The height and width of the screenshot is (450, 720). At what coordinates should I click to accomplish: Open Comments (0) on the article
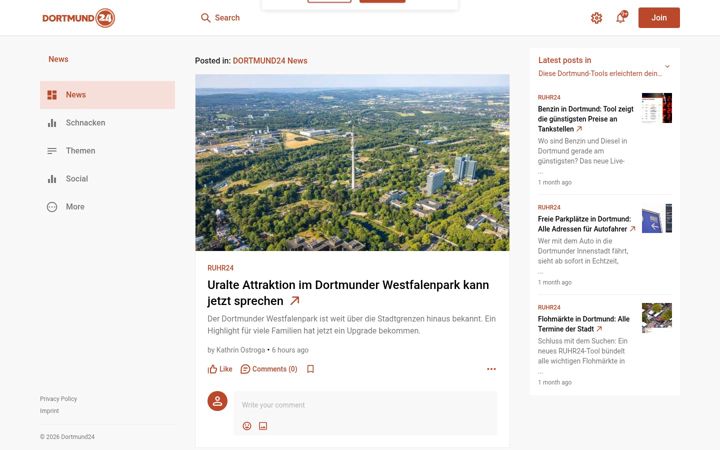[x=269, y=369]
